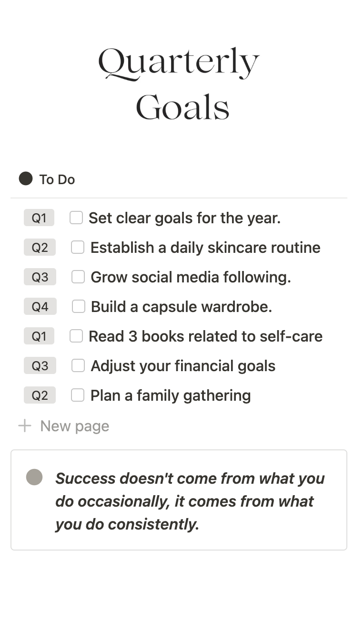Mark 'Grow social media following' as done
Image resolution: width=364 pixels, height=624 pixels.
click(x=78, y=277)
